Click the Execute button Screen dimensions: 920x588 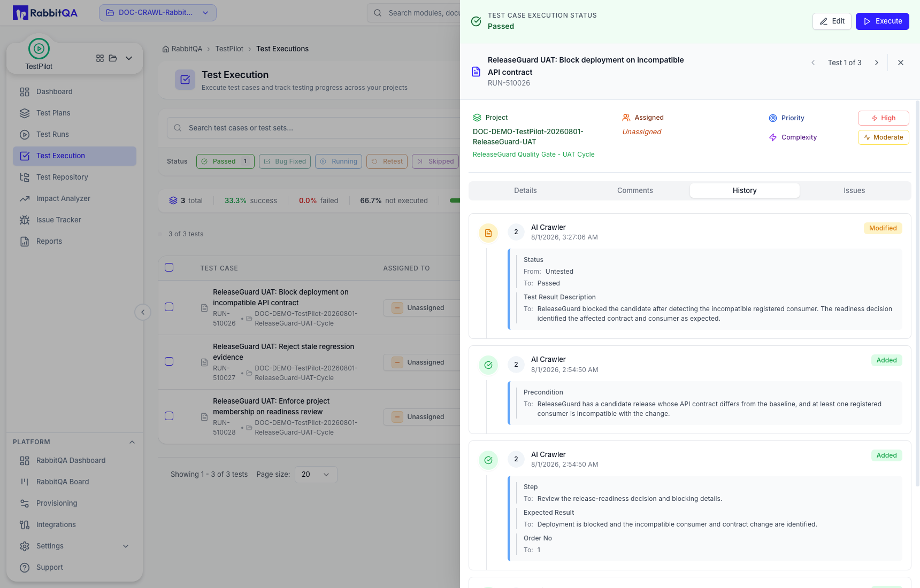pos(883,21)
